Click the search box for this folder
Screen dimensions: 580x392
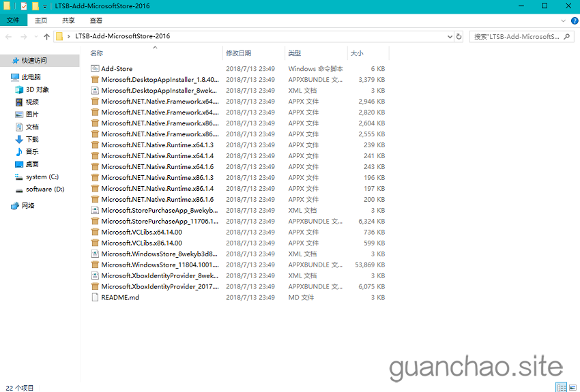(x=517, y=36)
